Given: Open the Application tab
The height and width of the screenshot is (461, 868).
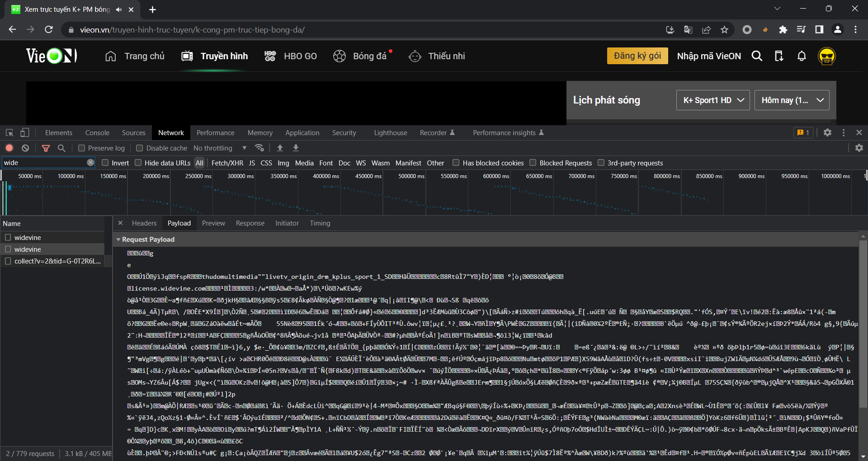Looking at the screenshot, I should pos(302,132).
